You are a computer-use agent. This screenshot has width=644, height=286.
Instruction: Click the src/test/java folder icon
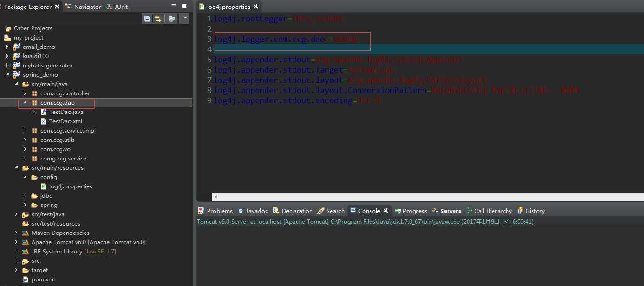[26, 214]
